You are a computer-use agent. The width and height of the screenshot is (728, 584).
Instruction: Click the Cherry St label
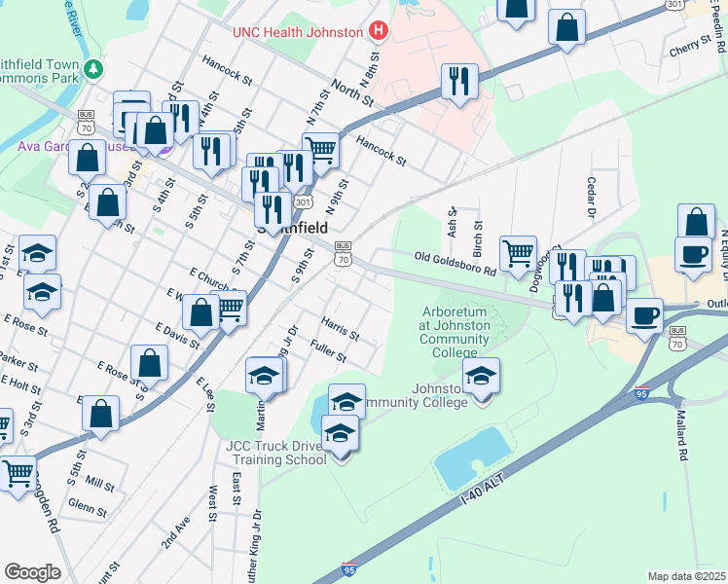pos(690,46)
